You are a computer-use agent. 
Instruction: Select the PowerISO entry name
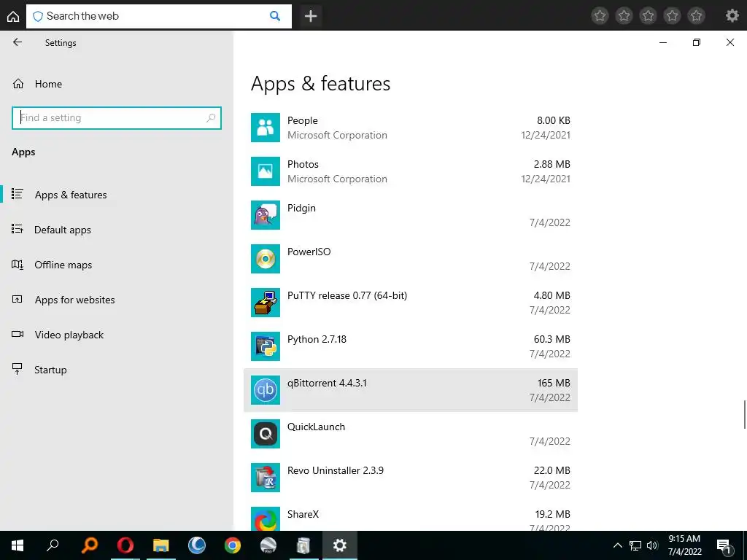tap(309, 252)
